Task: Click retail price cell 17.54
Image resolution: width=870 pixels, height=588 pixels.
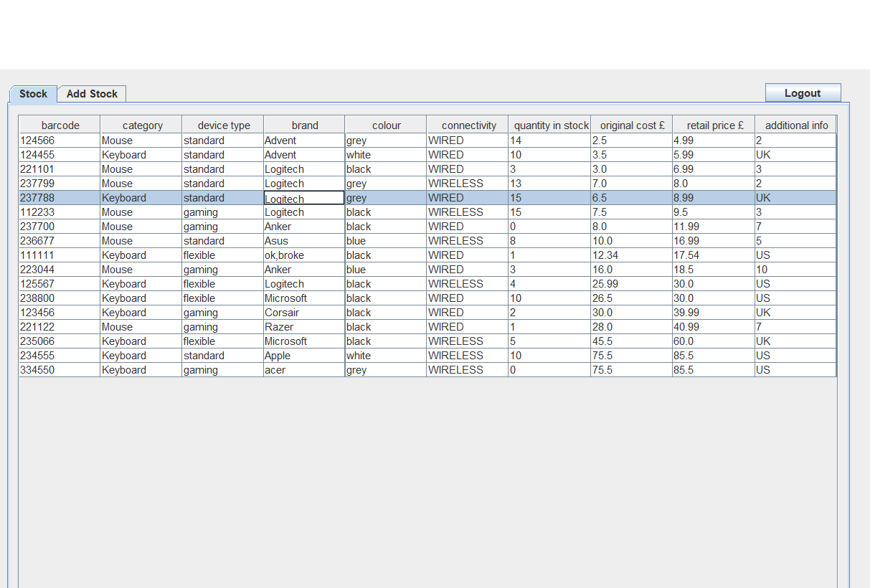Action: click(714, 255)
